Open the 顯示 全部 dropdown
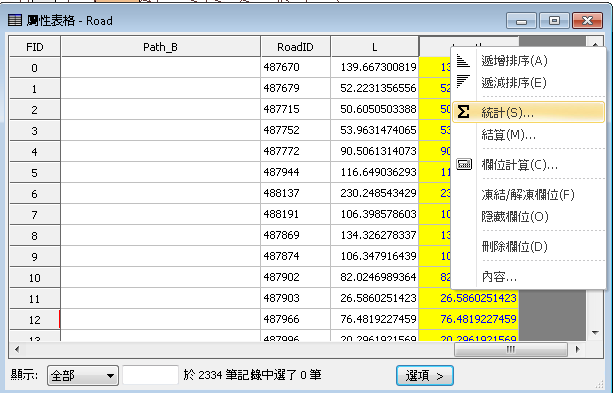613x393 pixels. point(82,376)
